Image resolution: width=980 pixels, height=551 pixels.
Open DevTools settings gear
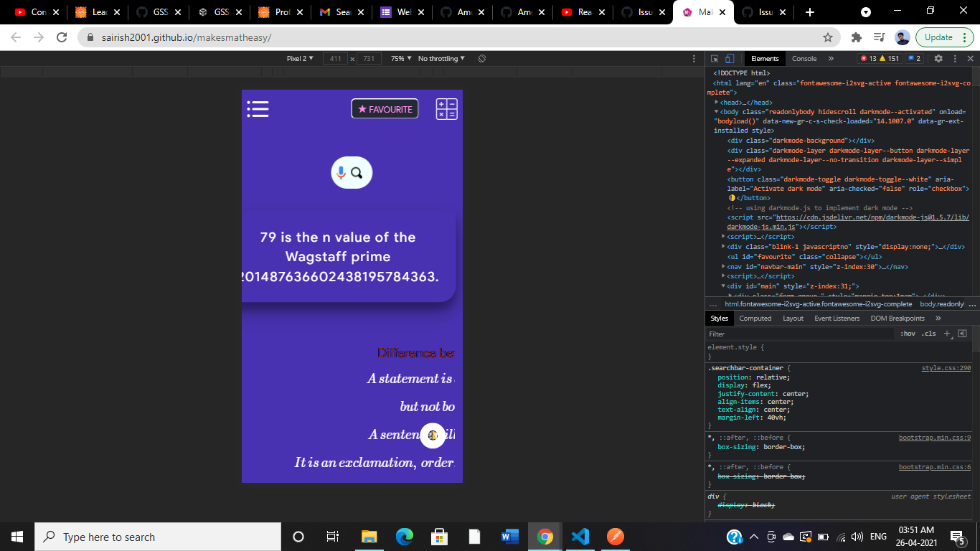tap(937, 59)
